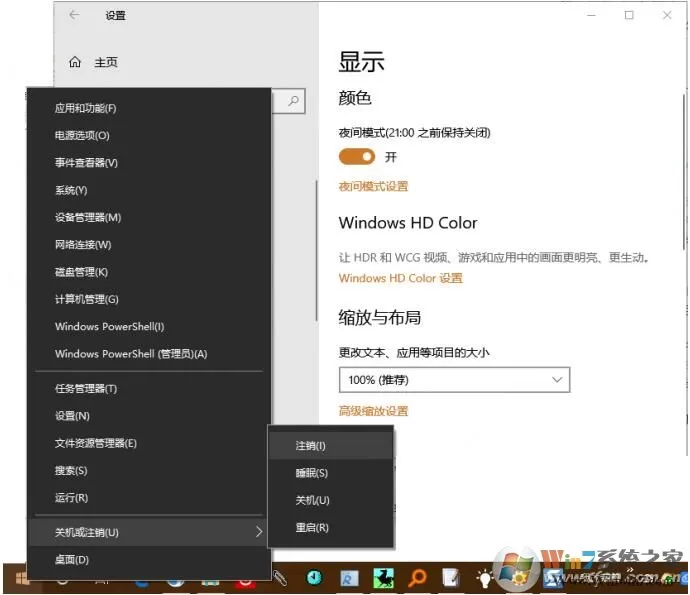Viewport: 690px width, 595px height.
Task: Click the search magnifier in the settings box
Action: click(293, 101)
